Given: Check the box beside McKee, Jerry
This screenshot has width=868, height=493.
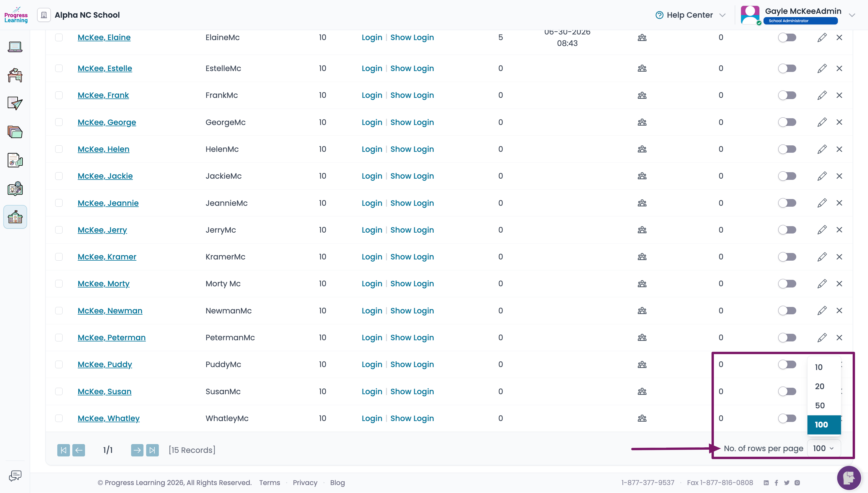Looking at the screenshot, I should [59, 230].
